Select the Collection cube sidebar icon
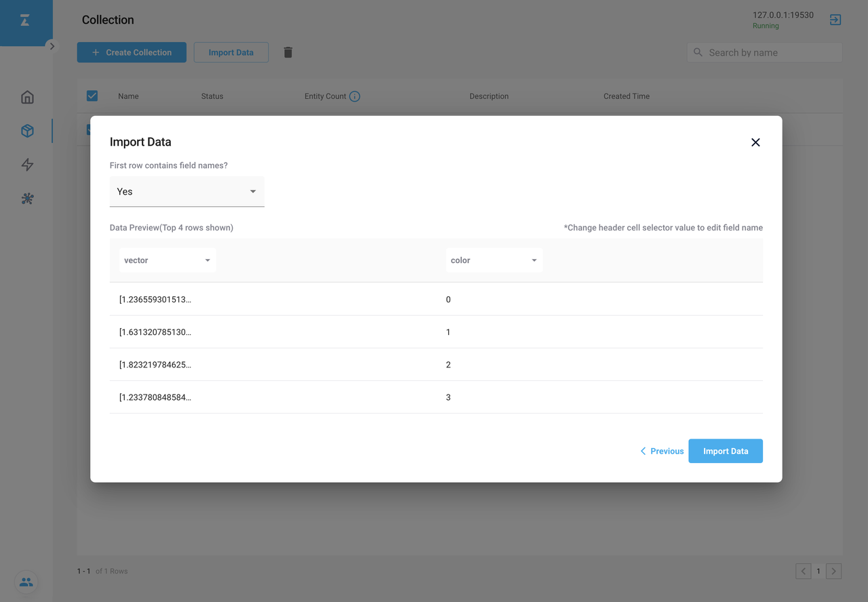 [27, 131]
